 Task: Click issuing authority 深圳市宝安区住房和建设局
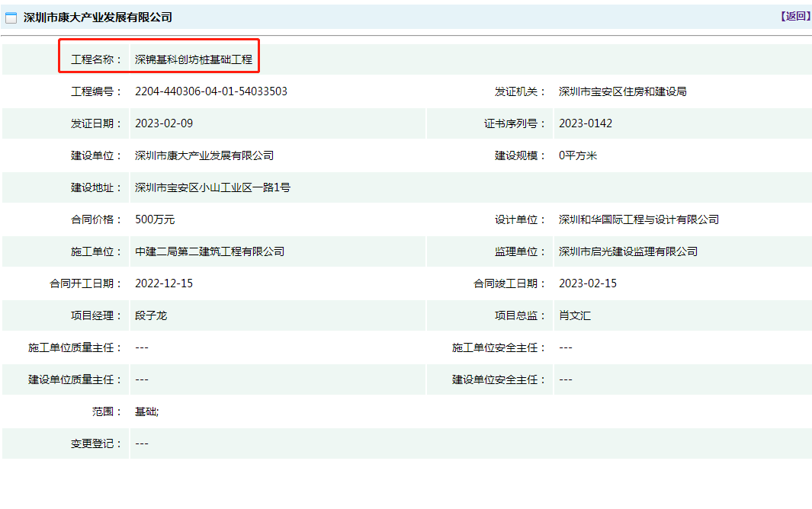[622, 91]
